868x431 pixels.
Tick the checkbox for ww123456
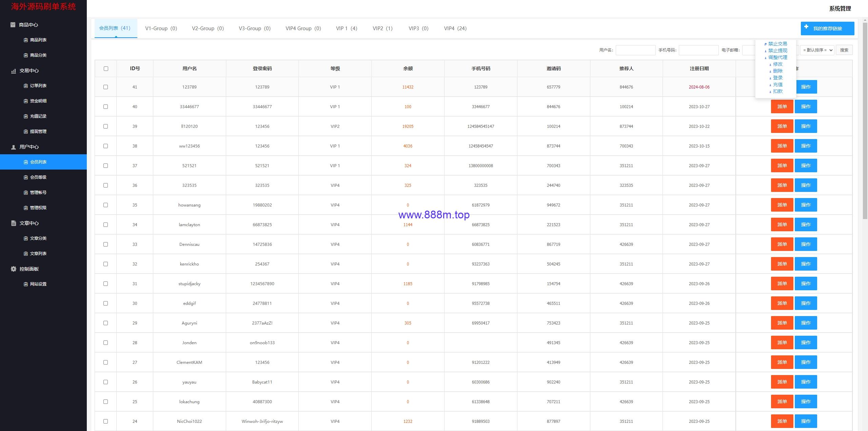tap(106, 146)
